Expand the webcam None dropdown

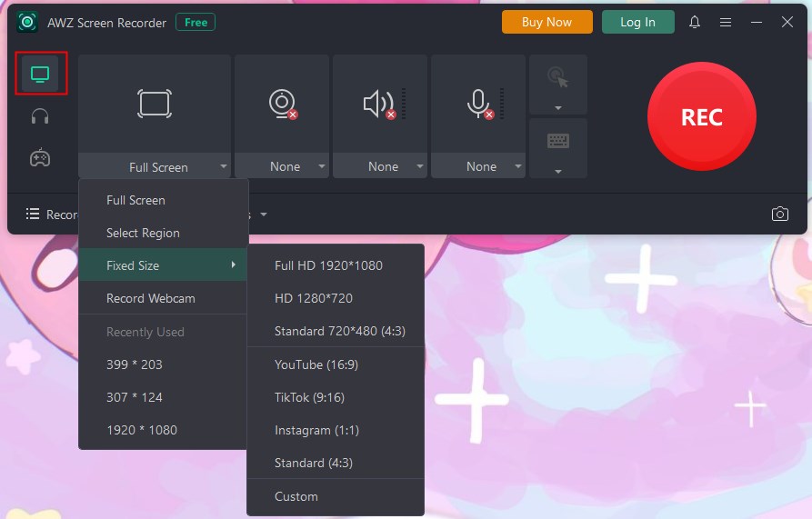pos(322,166)
